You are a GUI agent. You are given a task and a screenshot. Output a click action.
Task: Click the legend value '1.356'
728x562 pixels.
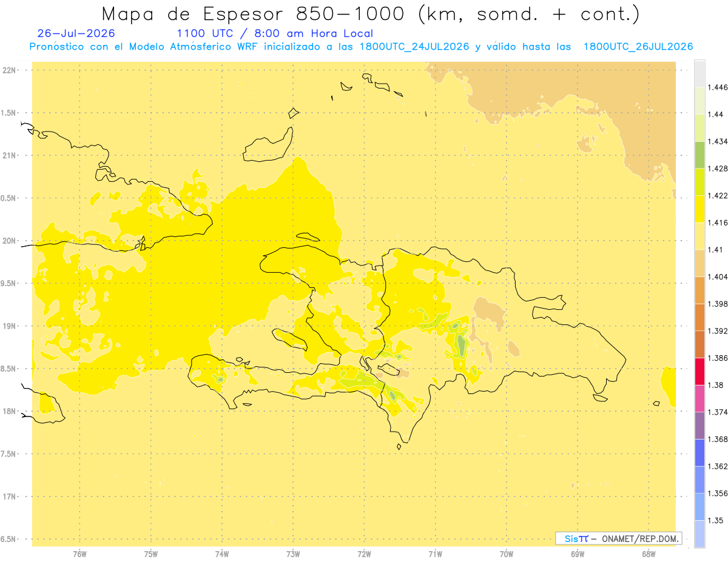click(x=718, y=493)
